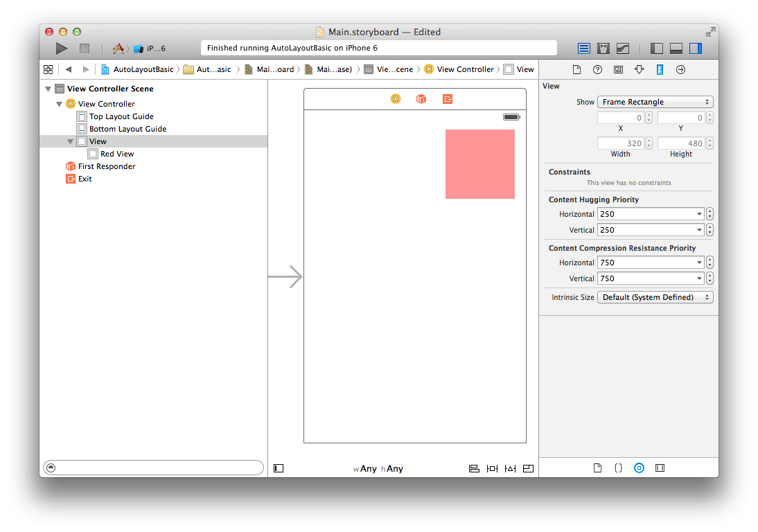Click the wAny hAny size class control
This screenshot has width=758, height=532.
[378, 469]
